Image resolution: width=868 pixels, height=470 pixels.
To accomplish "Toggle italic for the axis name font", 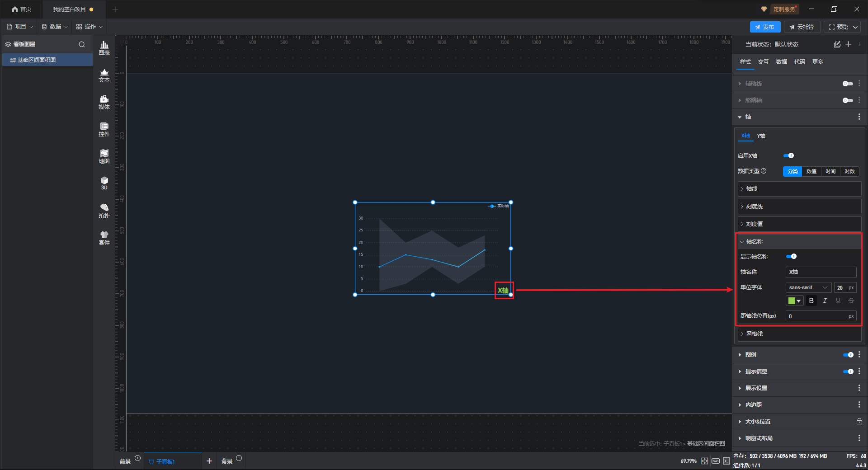I will coord(825,301).
